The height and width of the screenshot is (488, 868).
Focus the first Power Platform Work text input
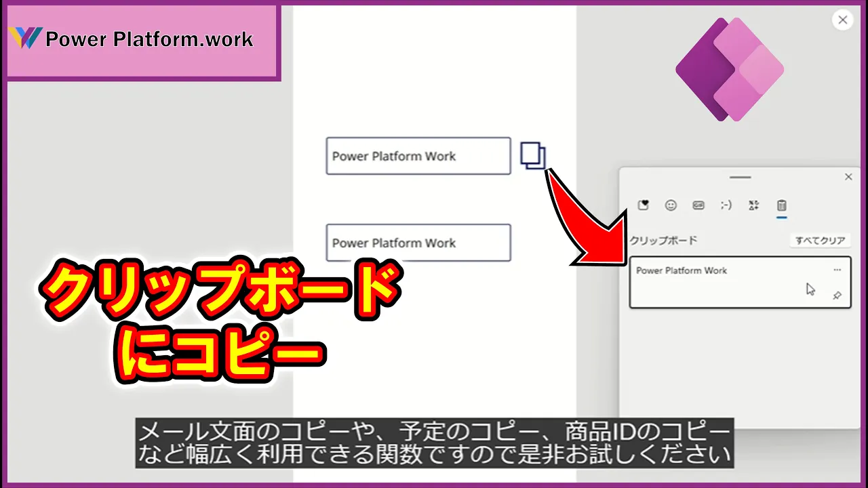pos(418,156)
